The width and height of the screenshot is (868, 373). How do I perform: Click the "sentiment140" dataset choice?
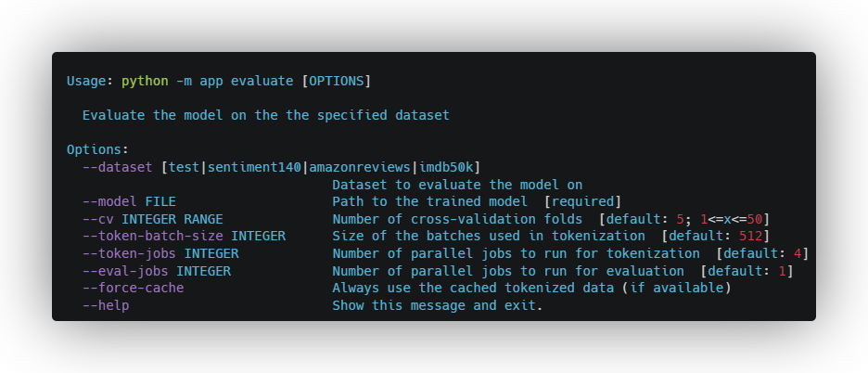254,167
